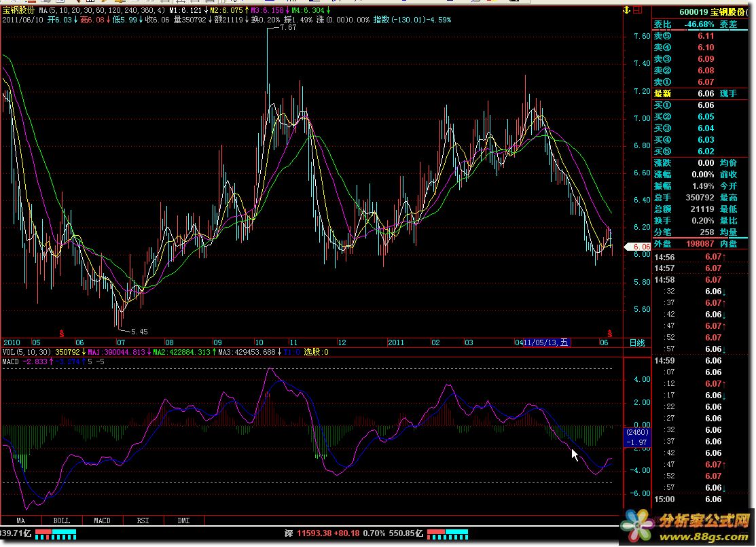
Task: Click the VOL(5,10,30) indicator label
Action: 26,352
